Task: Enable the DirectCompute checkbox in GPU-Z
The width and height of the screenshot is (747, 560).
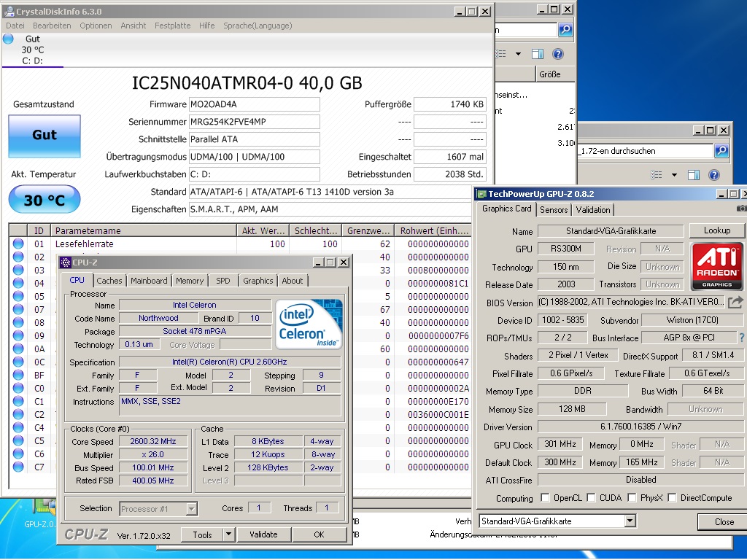Action: click(x=672, y=497)
